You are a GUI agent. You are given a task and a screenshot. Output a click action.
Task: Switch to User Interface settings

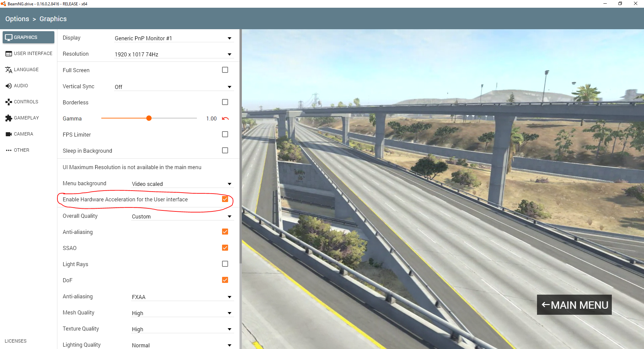[29, 53]
